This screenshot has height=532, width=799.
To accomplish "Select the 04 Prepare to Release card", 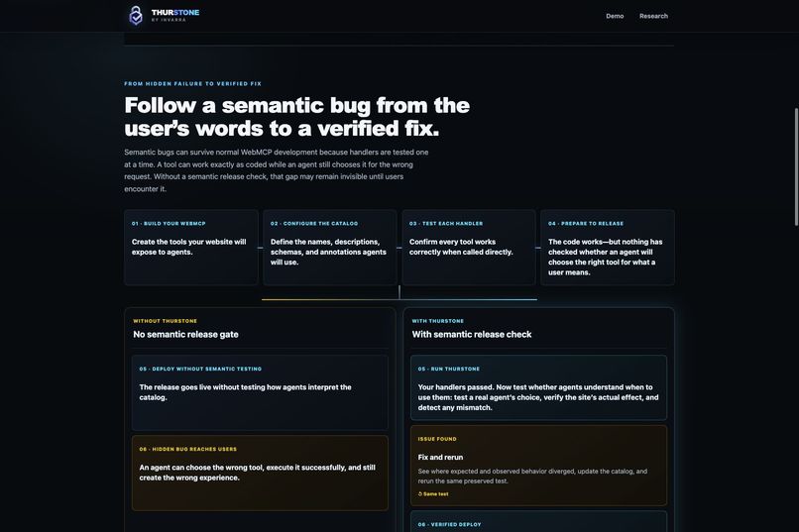I will click(x=608, y=248).
